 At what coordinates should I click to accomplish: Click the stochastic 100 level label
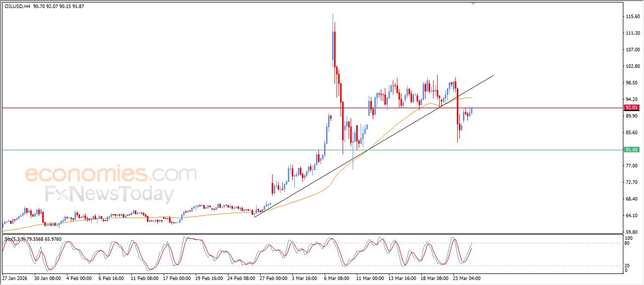[628, 238]
